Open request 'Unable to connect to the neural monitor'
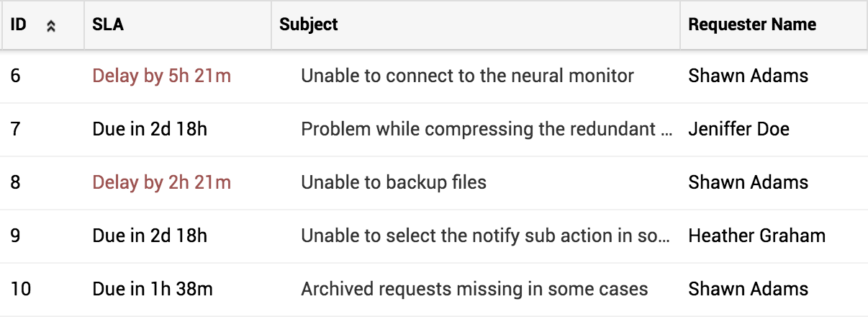 point(467,76)
